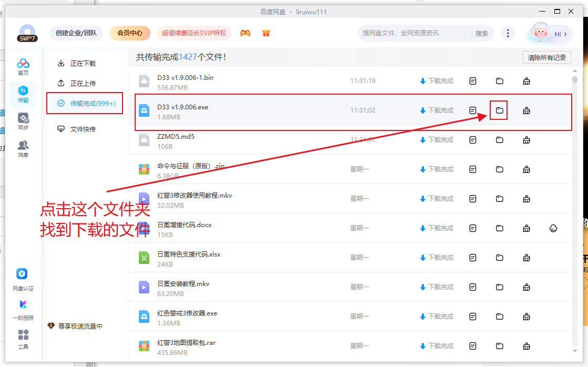The width and height of the screenshot is (588, 367).
Task: Click the file list scrollbar thumb
Action: pyautogui.click(x=574, y=79)
